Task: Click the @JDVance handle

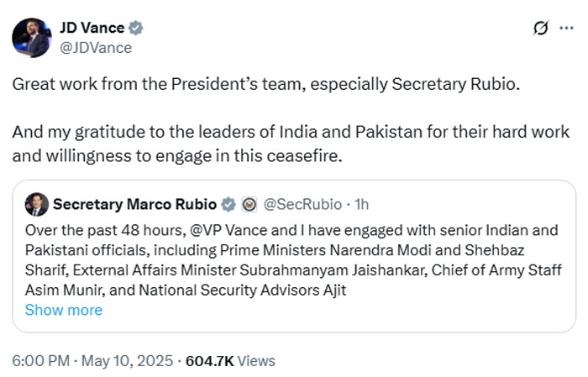Action: tap(95, 48)
